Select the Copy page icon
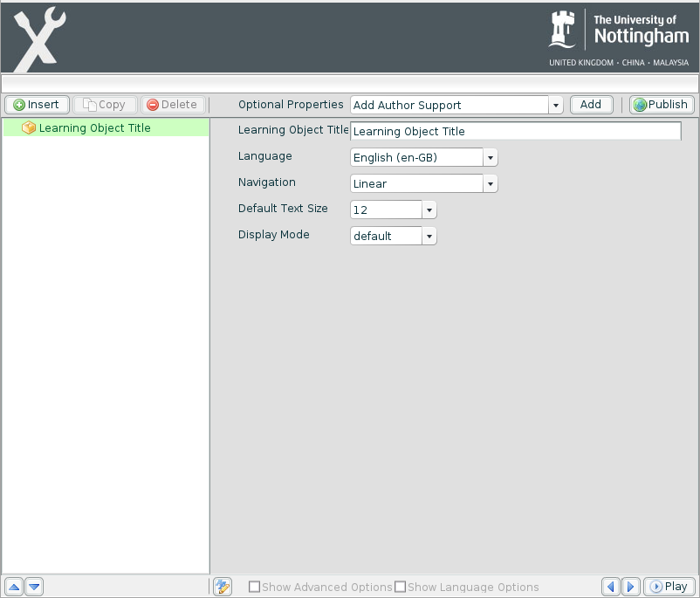The width and height of the screenshot is (700, 598). (x=88, y=104)
